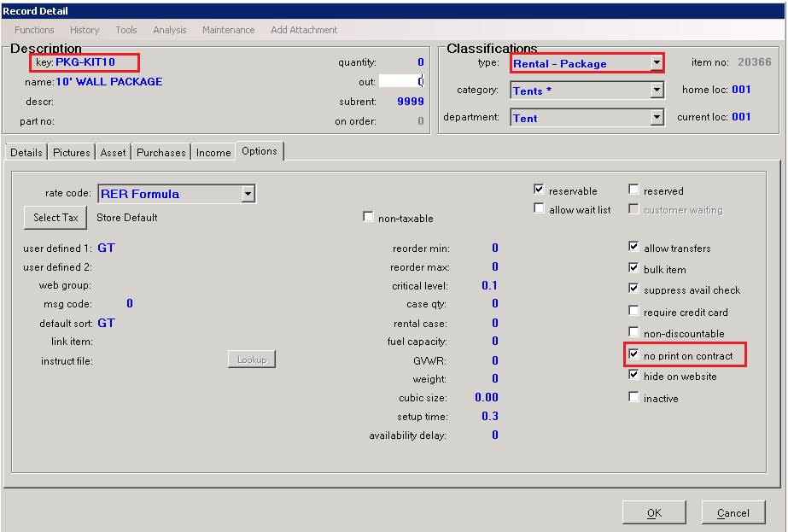Click the Select Tax button
The image size is (788, 532).
point(55,218)
